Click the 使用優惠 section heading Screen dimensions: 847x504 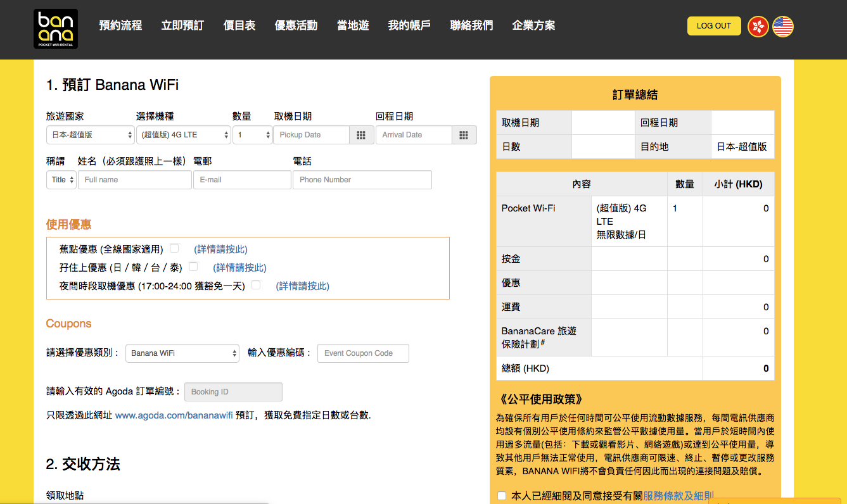click(68, 224)
